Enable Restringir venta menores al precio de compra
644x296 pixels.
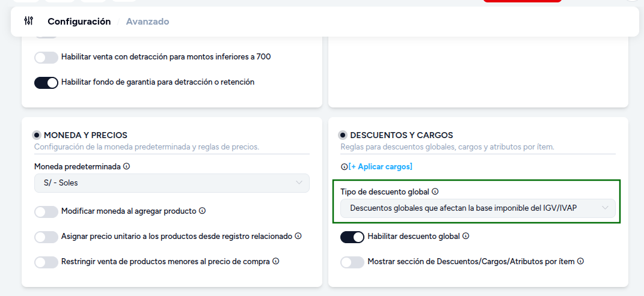46,262
